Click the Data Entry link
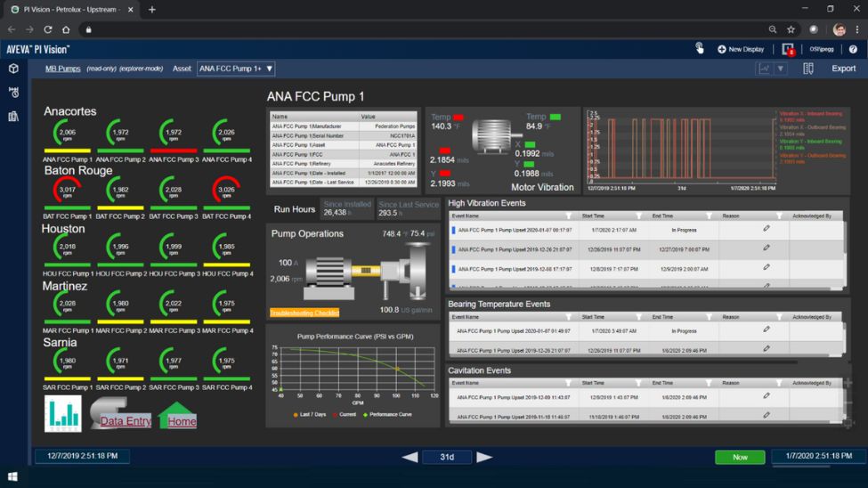The height and width of the screenshot is (488, 868). coord(126,421)
